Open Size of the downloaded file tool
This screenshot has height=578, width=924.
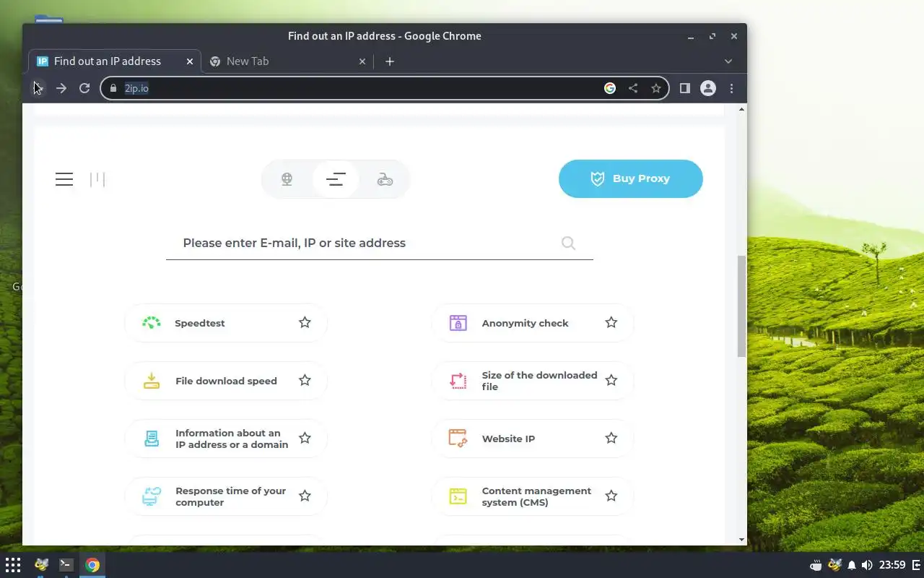[x=532, y=381]
